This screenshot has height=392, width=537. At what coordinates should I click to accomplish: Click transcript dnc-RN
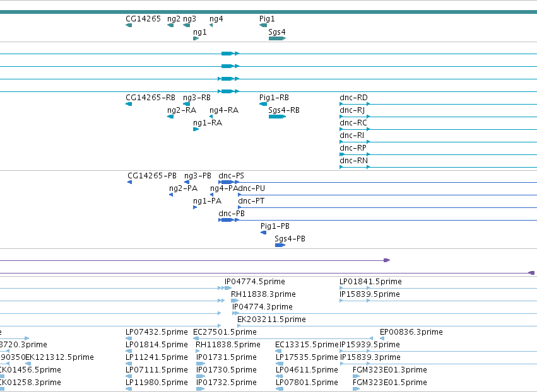[x=353, y=161]
